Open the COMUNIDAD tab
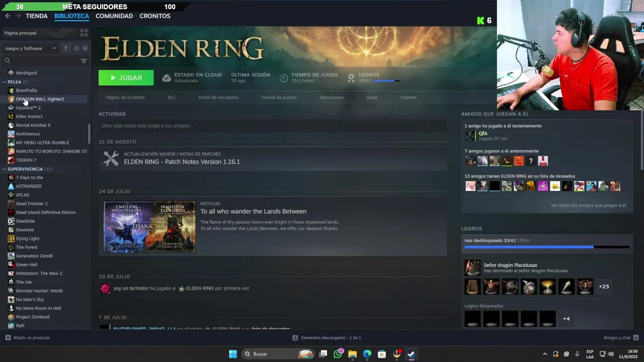644x362 pixels. tap(114, 16)
